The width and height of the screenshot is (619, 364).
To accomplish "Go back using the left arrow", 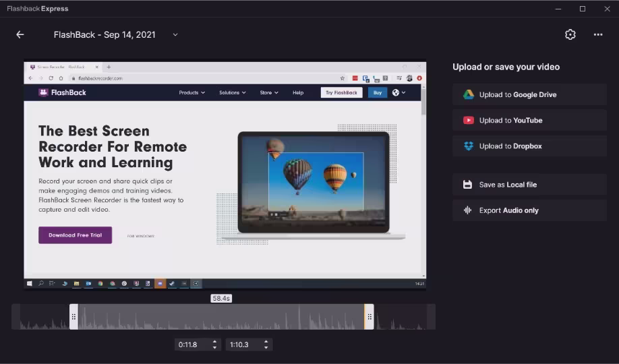I will pyautogui.click(x=20, y=35).
